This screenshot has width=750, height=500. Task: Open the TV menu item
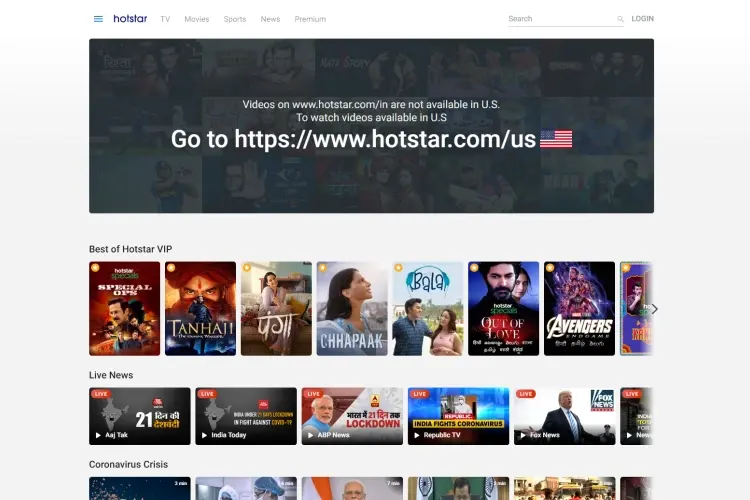(x=165, y=19)
